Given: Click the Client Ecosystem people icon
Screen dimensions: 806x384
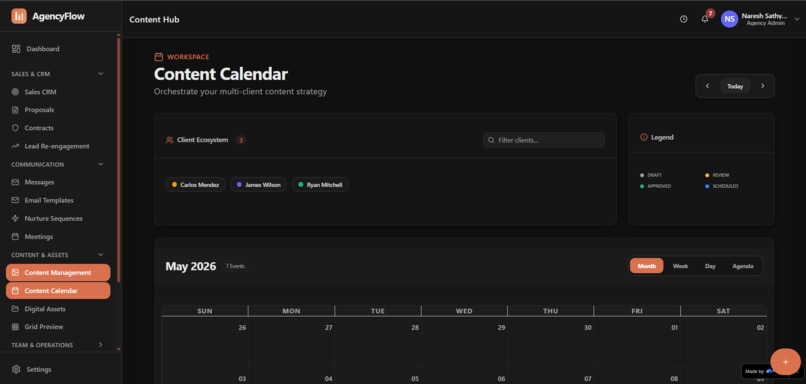Looking at the screenshot, I should point(169,140).
